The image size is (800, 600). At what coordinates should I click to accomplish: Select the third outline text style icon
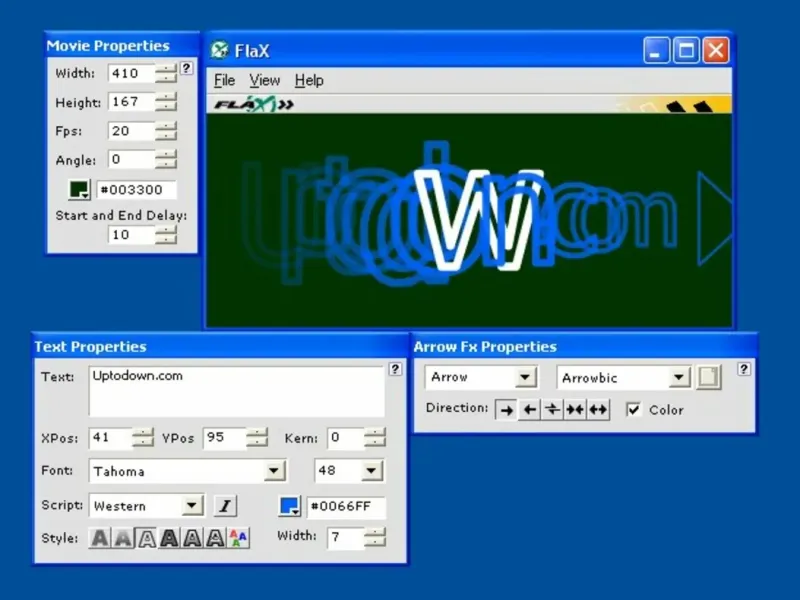tap(146, 538)
